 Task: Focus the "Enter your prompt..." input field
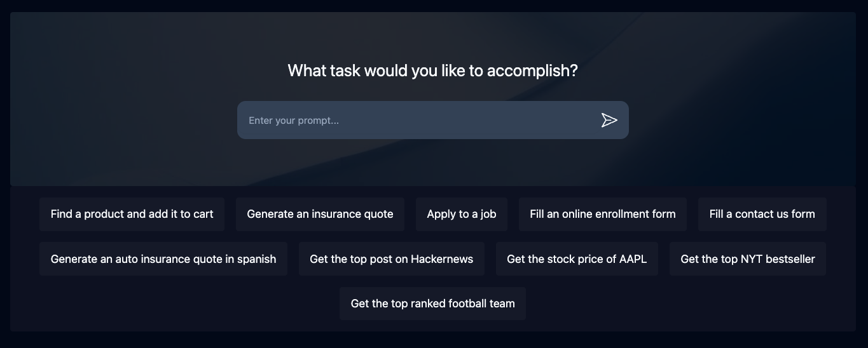[x=413, y=120]
